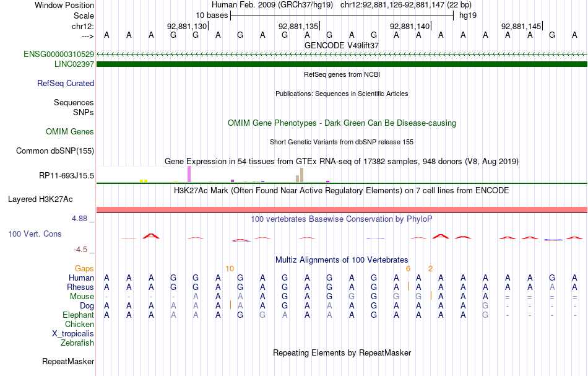Click the Zebrafish alignment row label
This screenshot has width=588, height=376.
tap(77, 343)
